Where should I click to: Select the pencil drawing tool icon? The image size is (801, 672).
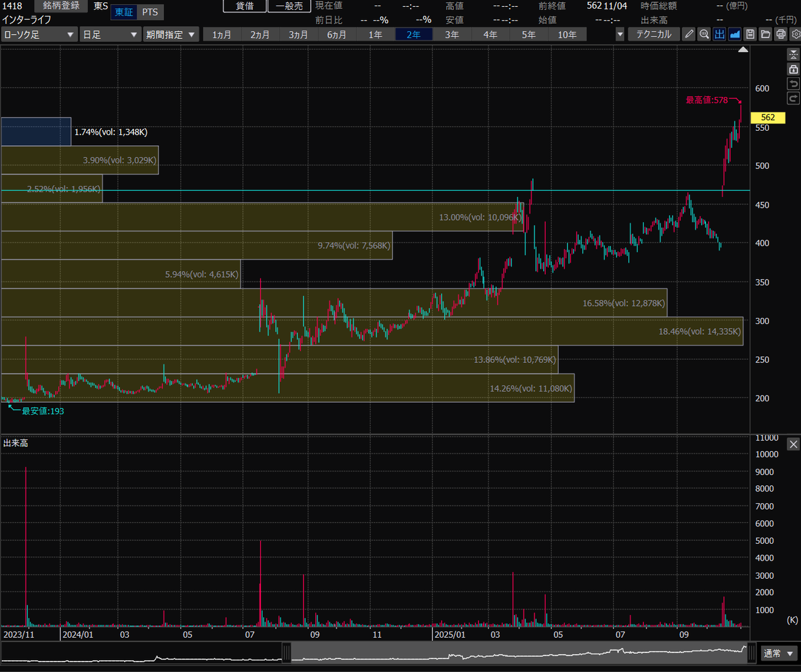point(689,34)
